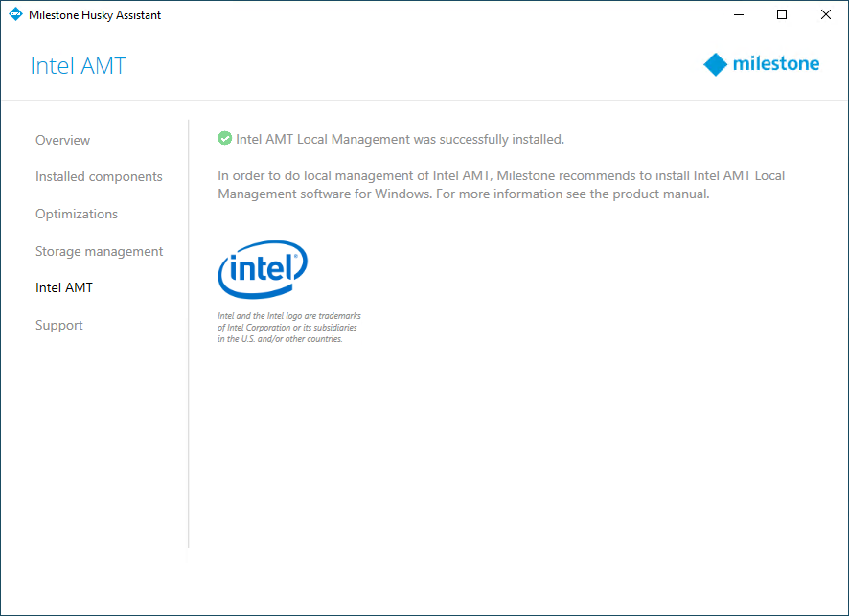Click the milestone wordmark in the header
Screen dimensions: 849x616
click(x=775, y=64)
